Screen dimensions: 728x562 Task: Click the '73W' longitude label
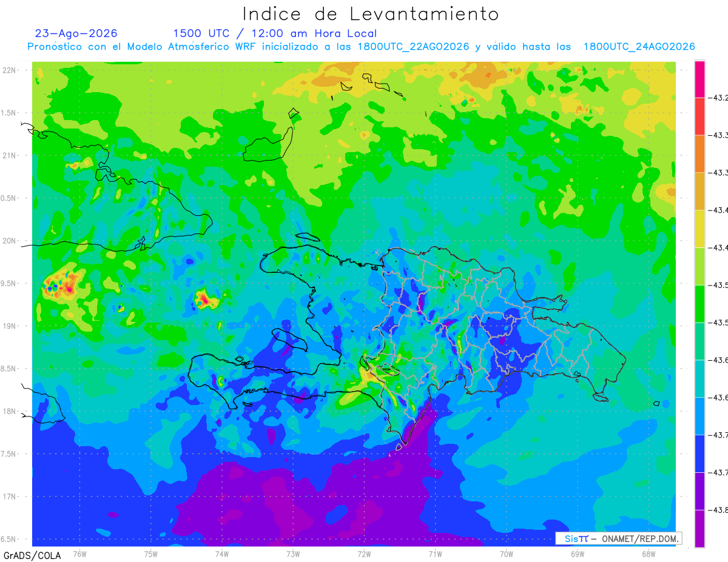[293, 554]
